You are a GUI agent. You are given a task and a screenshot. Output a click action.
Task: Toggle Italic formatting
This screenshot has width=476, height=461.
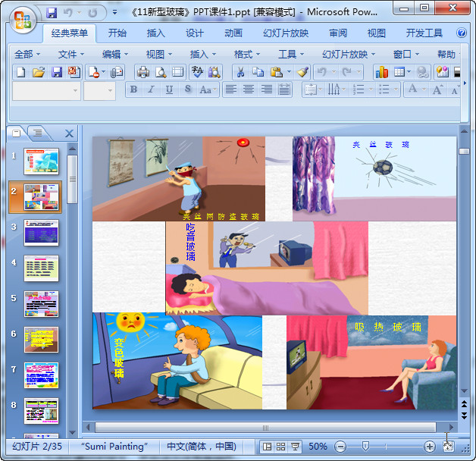[x=151, y=89]
